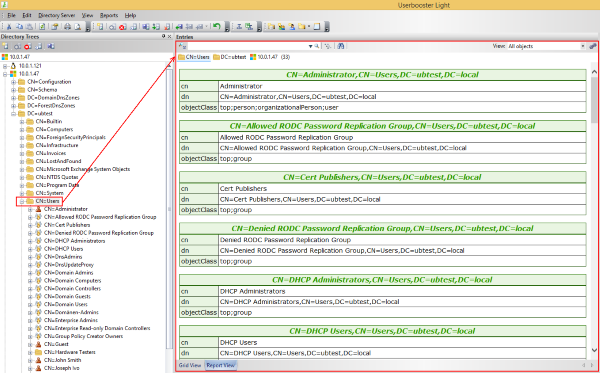Switch to the Report View tab
Screen dimensions: 600x373
[x=221, y=365]
